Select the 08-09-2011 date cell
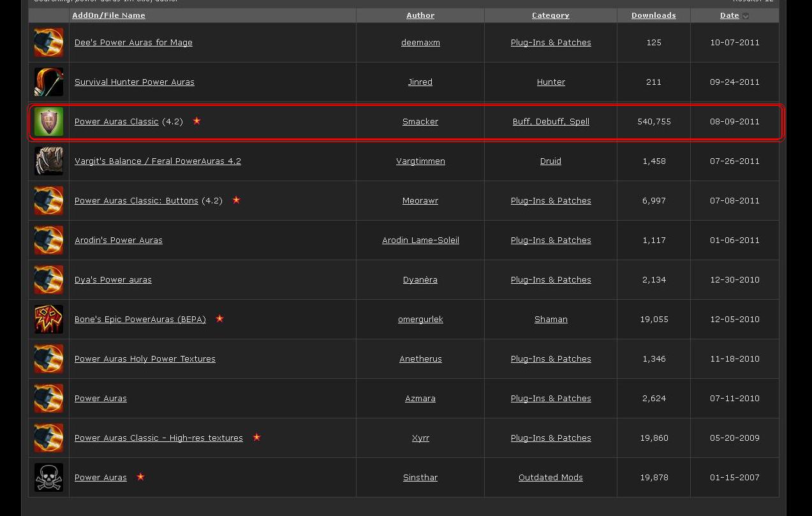This screenshot has height=516, width=812. click(735, 122)
